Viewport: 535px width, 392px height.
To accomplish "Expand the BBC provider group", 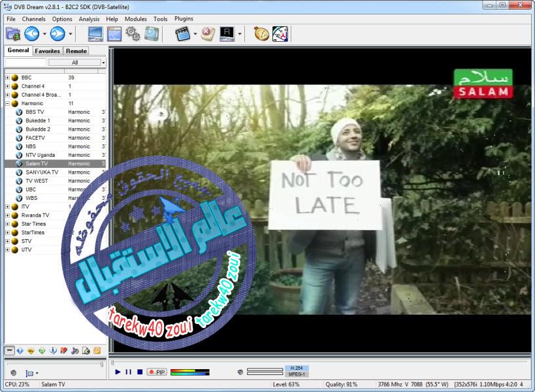I will click(x=7, y=78).
